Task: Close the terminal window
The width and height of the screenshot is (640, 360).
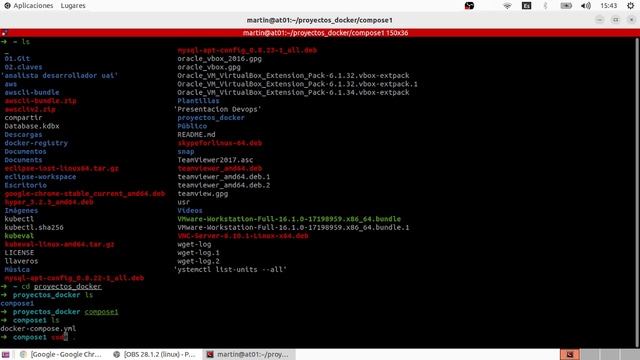Action: (632, 20)
